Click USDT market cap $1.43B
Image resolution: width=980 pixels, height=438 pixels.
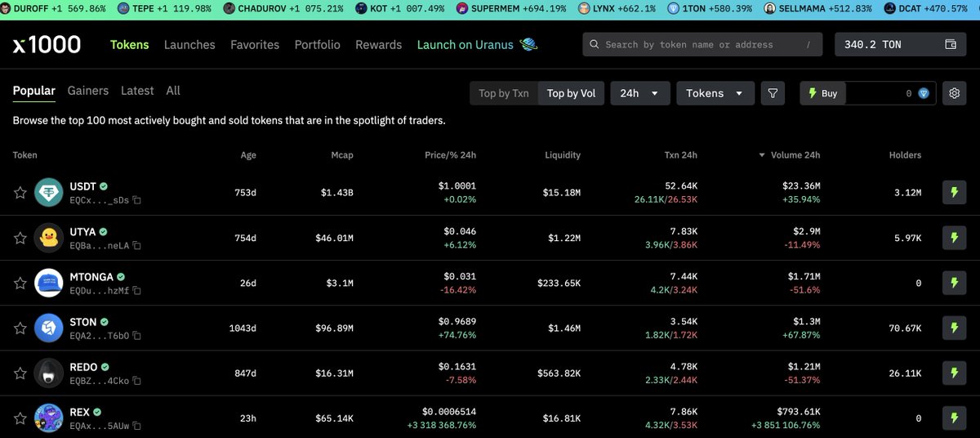point(337,193)
